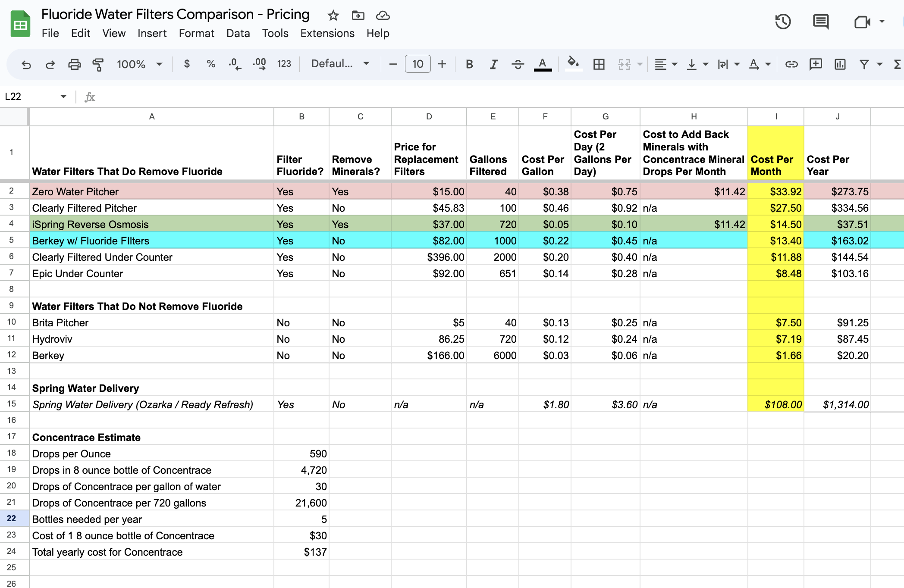This screenshot has height=588, width=904.
Task: Click the undo arrow icon
Action: [26, 65]
